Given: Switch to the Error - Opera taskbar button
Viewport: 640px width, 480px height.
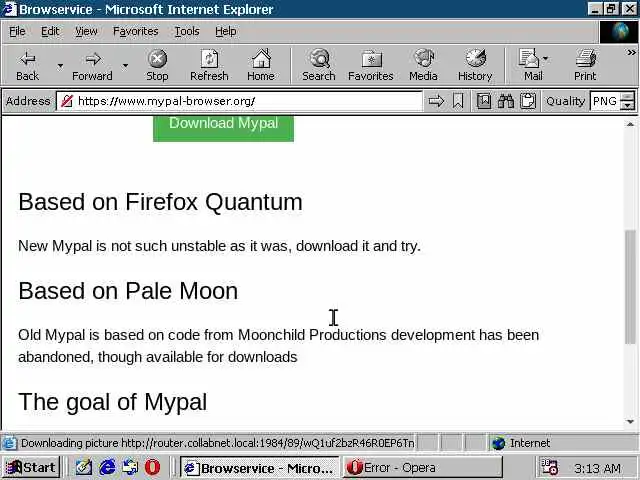Looking at the screenshot, I should click(x=422, y=468).
